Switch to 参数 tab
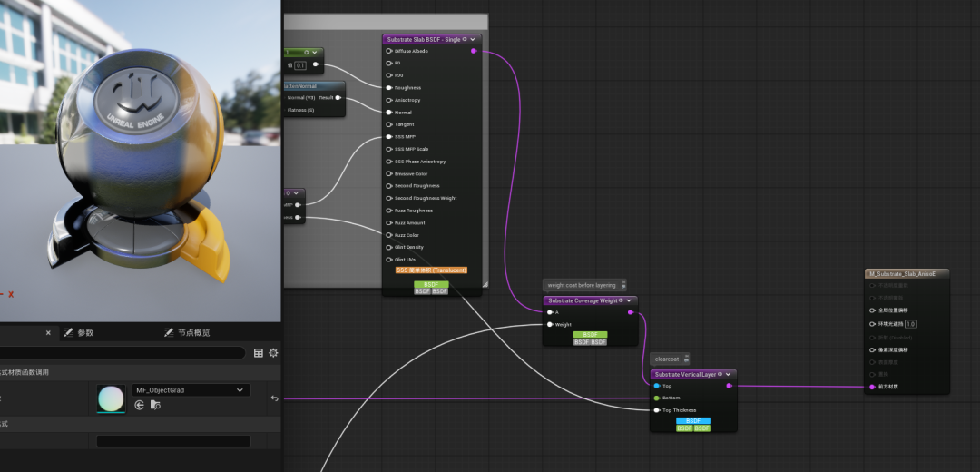Screen dimensions: 980x472 79,332
